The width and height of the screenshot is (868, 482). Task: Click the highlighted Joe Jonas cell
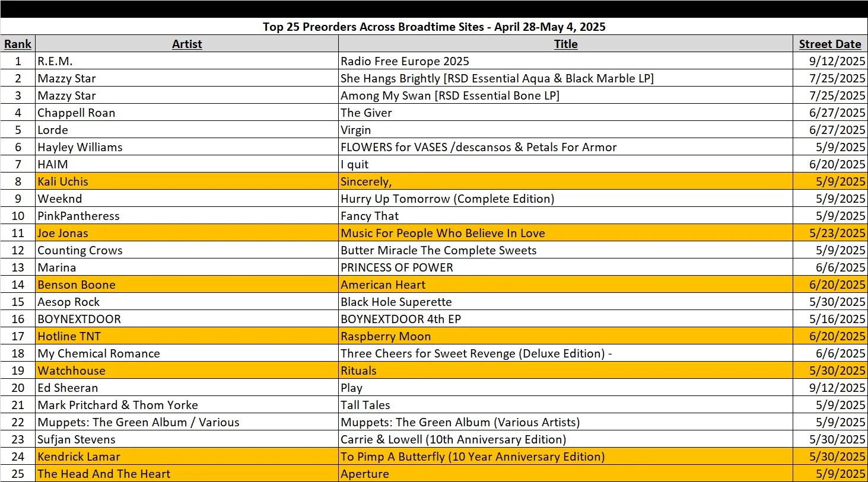[187, 233]
